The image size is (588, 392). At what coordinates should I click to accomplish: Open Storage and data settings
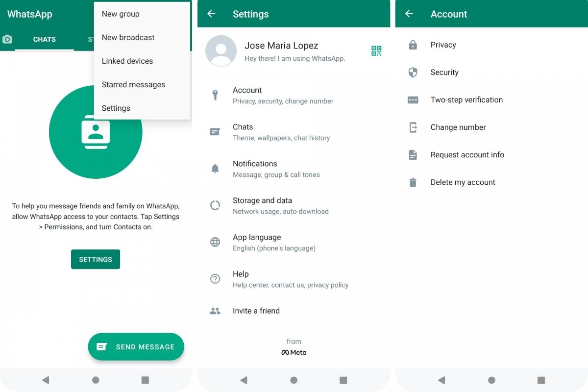(x=294, y=205)
